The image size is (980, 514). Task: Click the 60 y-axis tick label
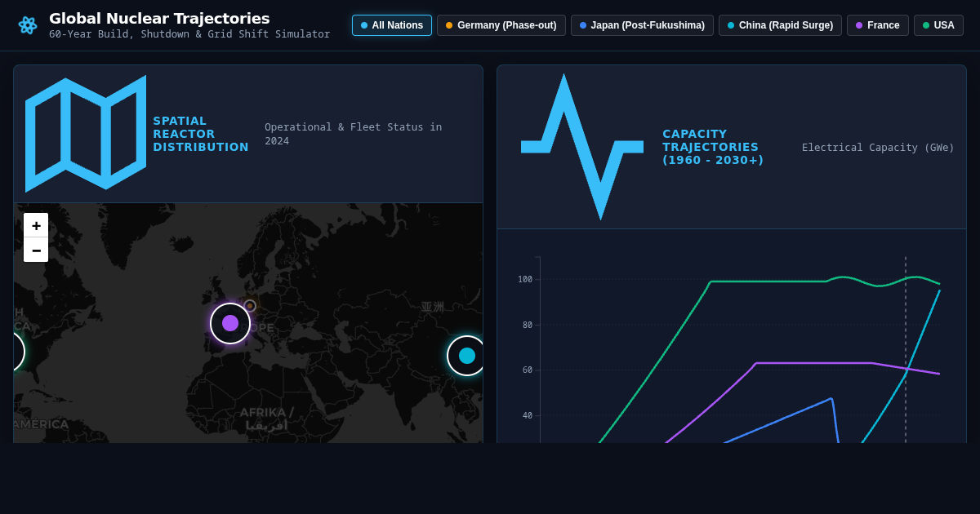coord(528,370)
